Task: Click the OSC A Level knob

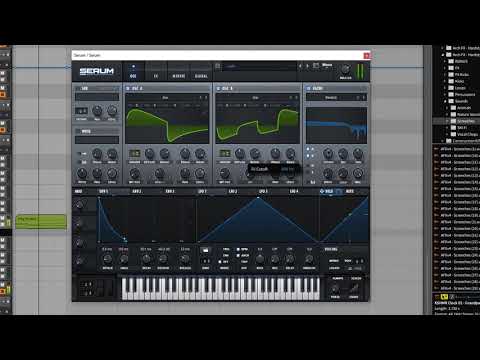Action: [x=200, y=173]
